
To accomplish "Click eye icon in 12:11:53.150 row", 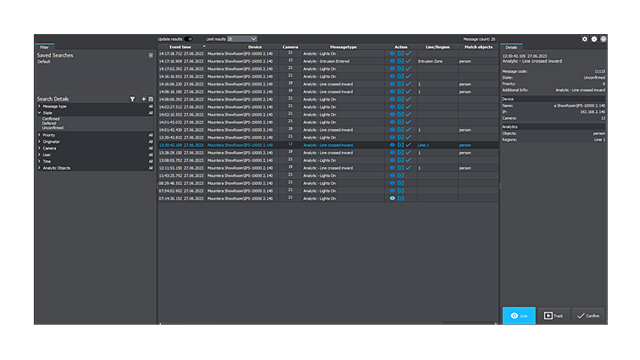I will point(392,168).
